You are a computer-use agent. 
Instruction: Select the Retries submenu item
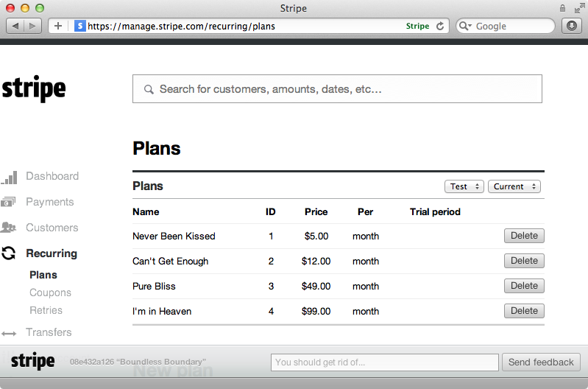point(46,310)
